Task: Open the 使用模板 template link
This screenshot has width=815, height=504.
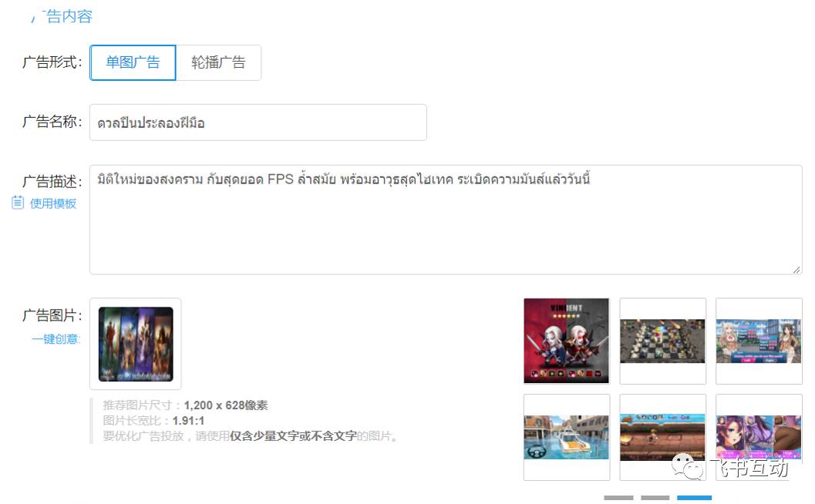Action: (53, 203)
